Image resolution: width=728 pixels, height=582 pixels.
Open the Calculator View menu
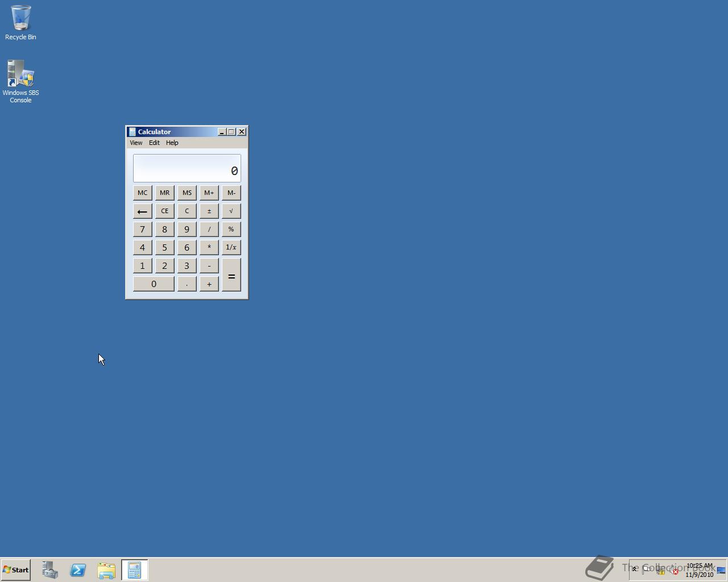coord(136,143)
